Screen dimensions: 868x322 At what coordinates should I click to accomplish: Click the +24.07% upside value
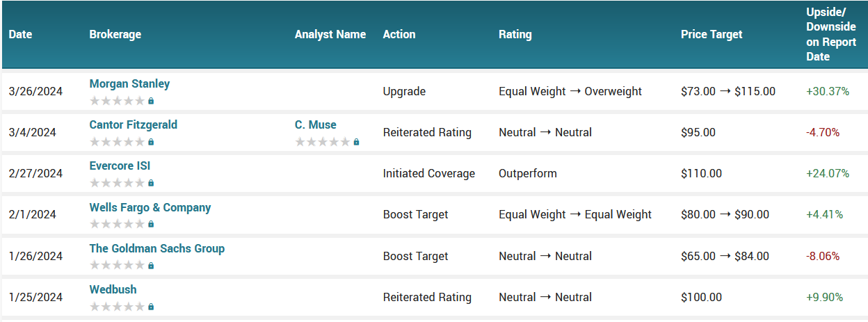coord(828,173)
